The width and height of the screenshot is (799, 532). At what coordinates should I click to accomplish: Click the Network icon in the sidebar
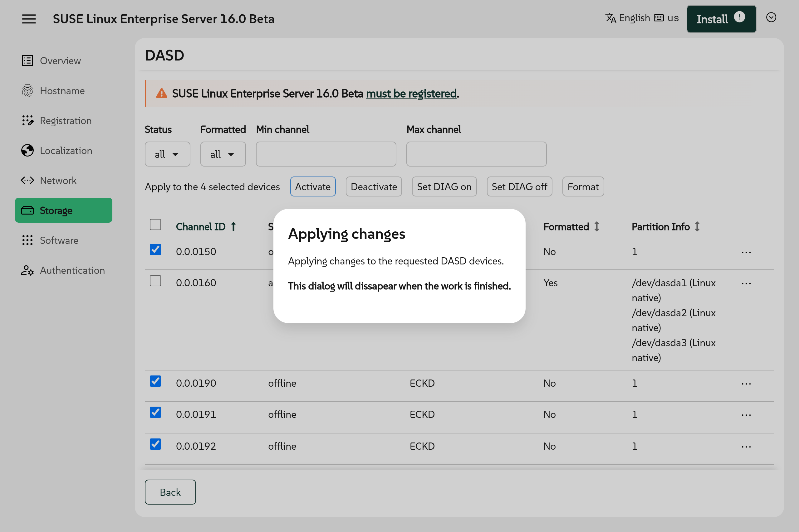point(27,180)
